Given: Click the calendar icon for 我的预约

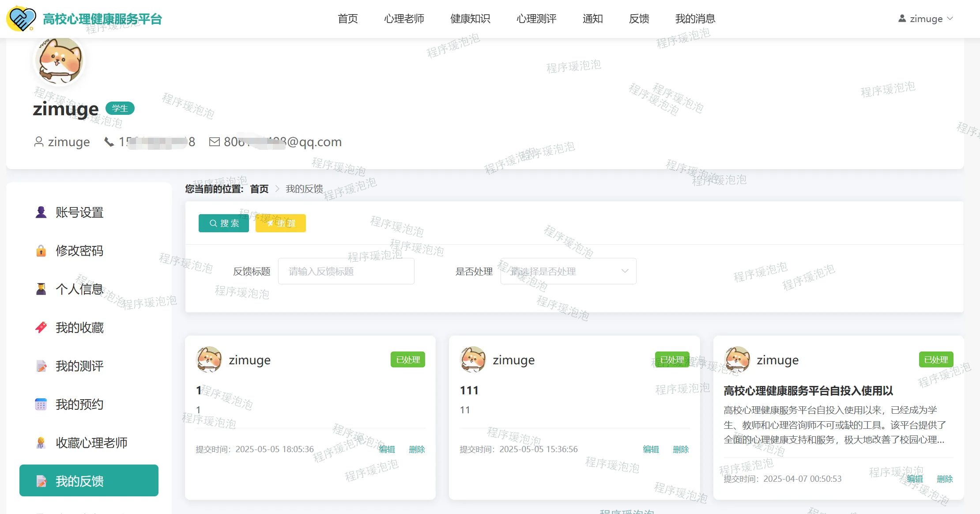Looking at the screenshot, I should point(41,404).
